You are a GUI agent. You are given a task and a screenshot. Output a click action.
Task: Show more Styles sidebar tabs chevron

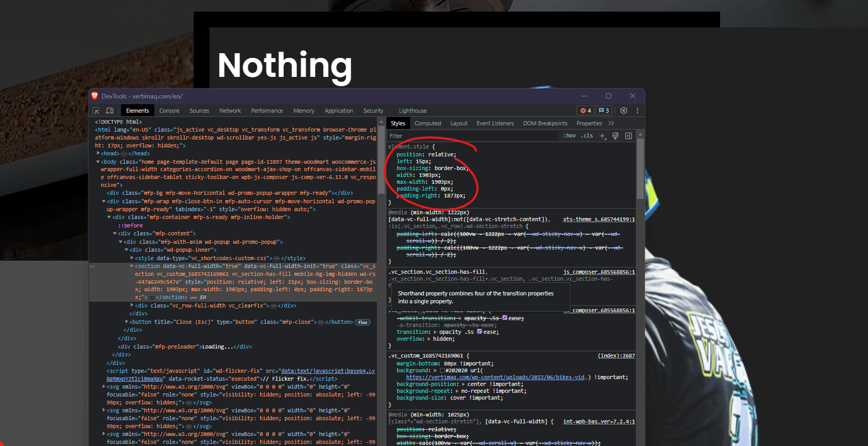(x=611, y=123)
